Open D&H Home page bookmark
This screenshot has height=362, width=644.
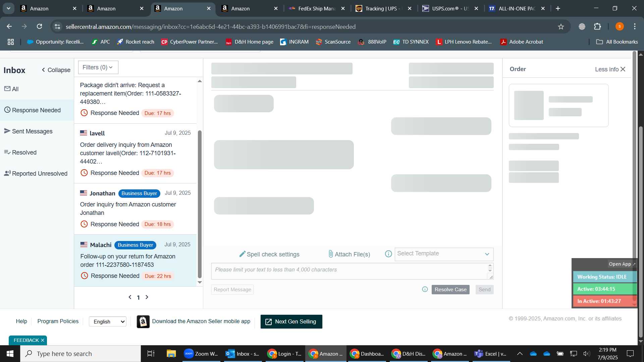[250, 42]
